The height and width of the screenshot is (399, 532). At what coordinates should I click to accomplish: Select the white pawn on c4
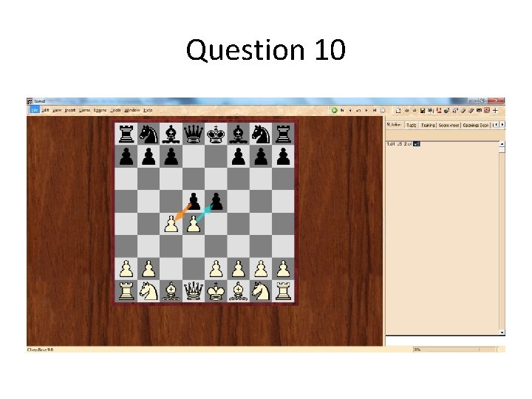click(171, 224)
